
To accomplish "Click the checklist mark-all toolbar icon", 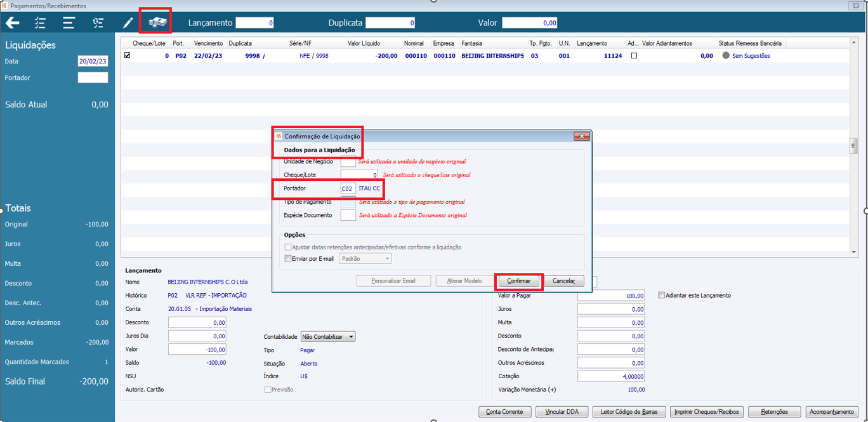I will point(41,23).
